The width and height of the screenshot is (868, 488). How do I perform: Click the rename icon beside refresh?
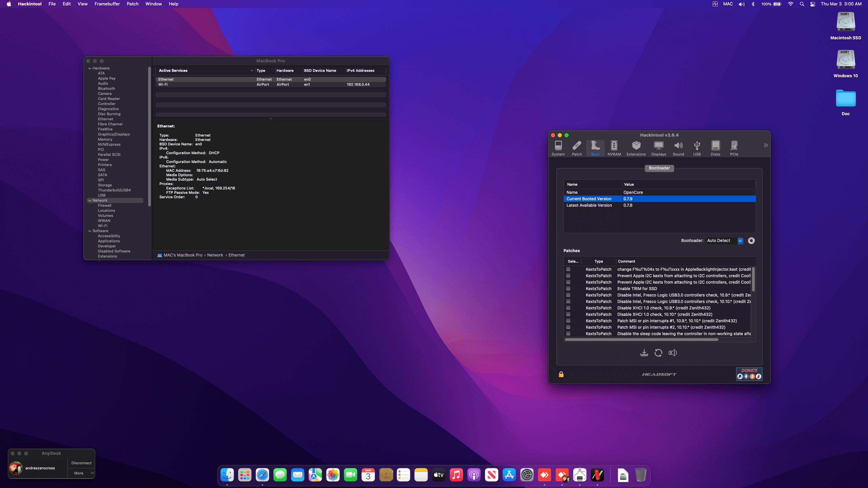(x=673, y=353)
